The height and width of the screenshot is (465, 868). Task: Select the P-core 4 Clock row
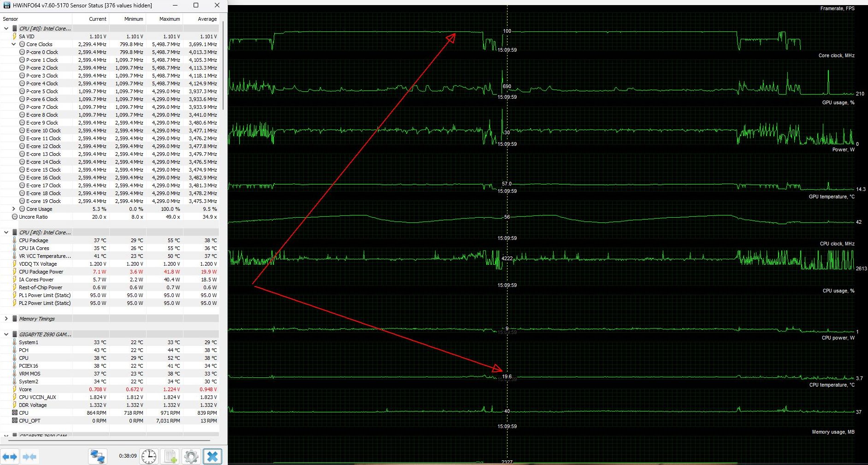pos(110,83)
